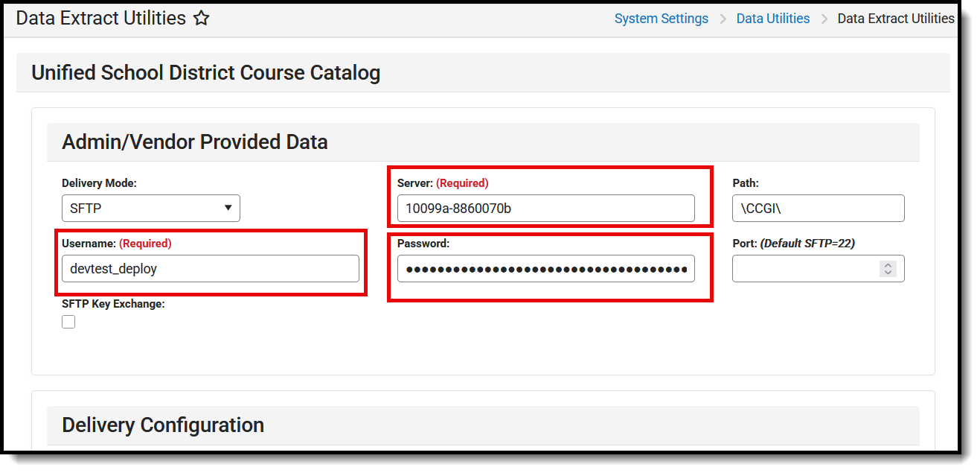Open the System Settings breadcrumb link

click(661, 18)
